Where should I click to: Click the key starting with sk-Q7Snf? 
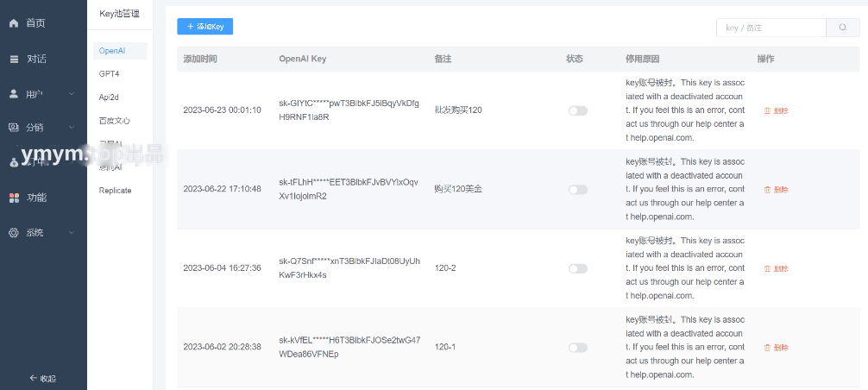(x=349, y=268)
